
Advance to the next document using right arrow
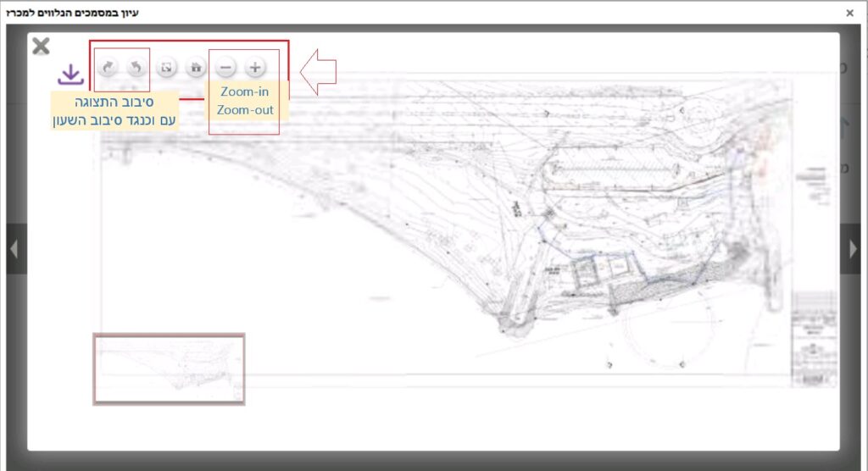pos(854,248)
